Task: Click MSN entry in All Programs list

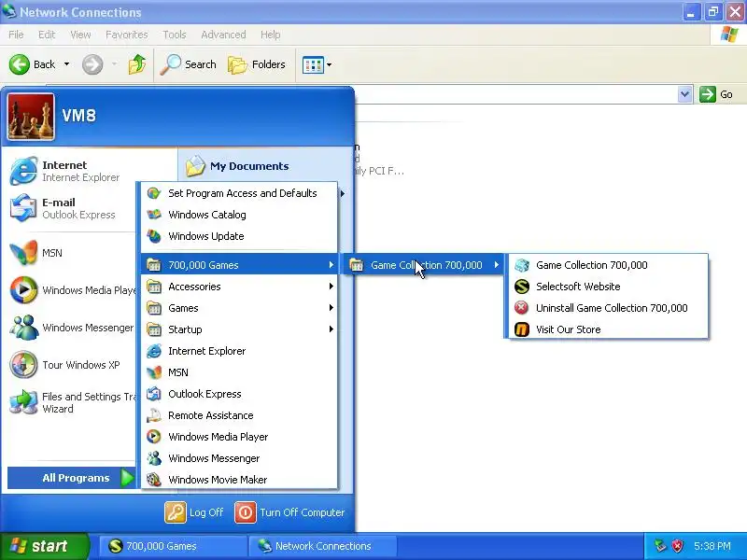Action: pyautogui.click(x=239, y=372)
